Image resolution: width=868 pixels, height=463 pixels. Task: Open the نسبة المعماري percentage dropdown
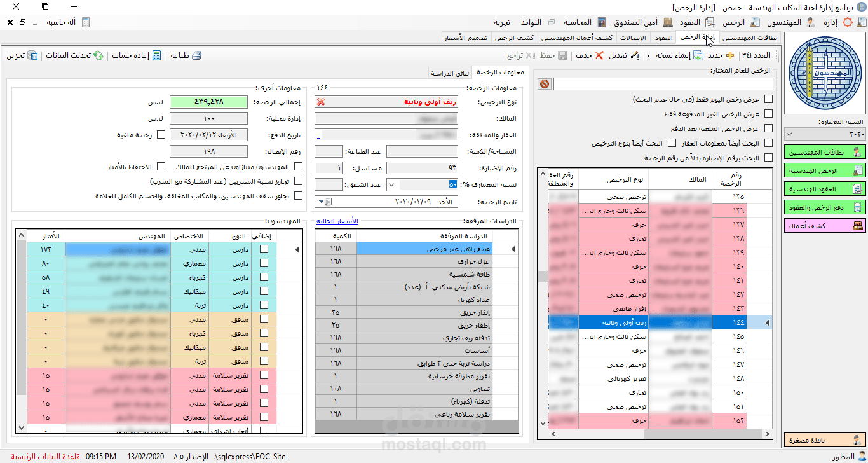[391, 184]
